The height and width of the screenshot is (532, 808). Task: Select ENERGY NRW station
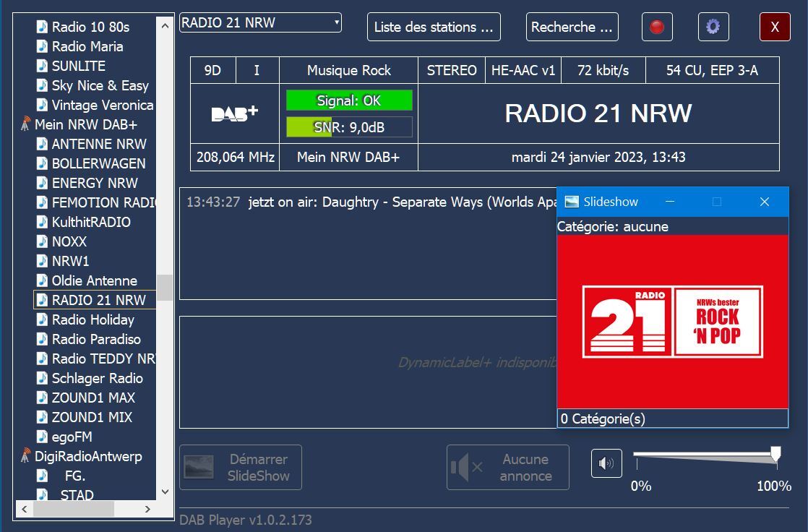[94, 183]
